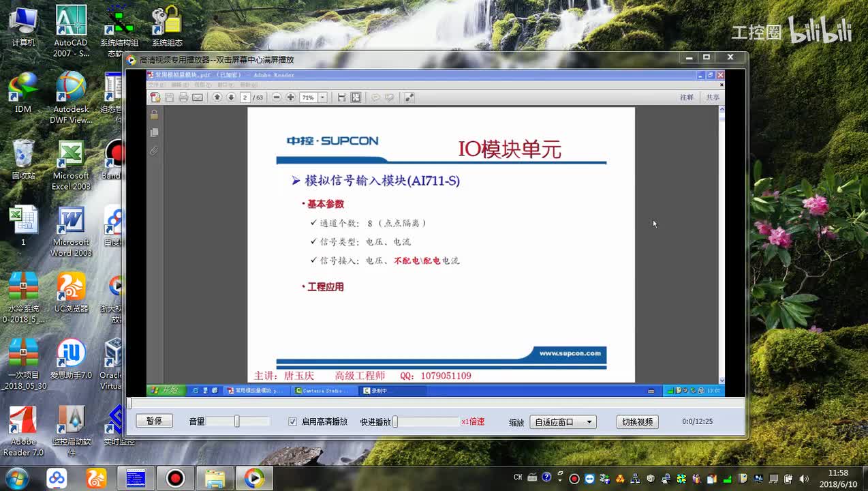Open UC浏览器 desktop shortcut
The image size is (868, 491).
(71, 292)
